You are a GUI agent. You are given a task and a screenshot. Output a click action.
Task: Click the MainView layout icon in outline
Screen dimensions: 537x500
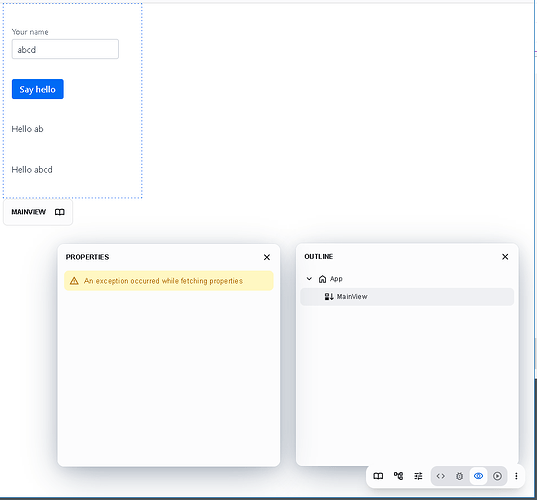tap(329, 297)
